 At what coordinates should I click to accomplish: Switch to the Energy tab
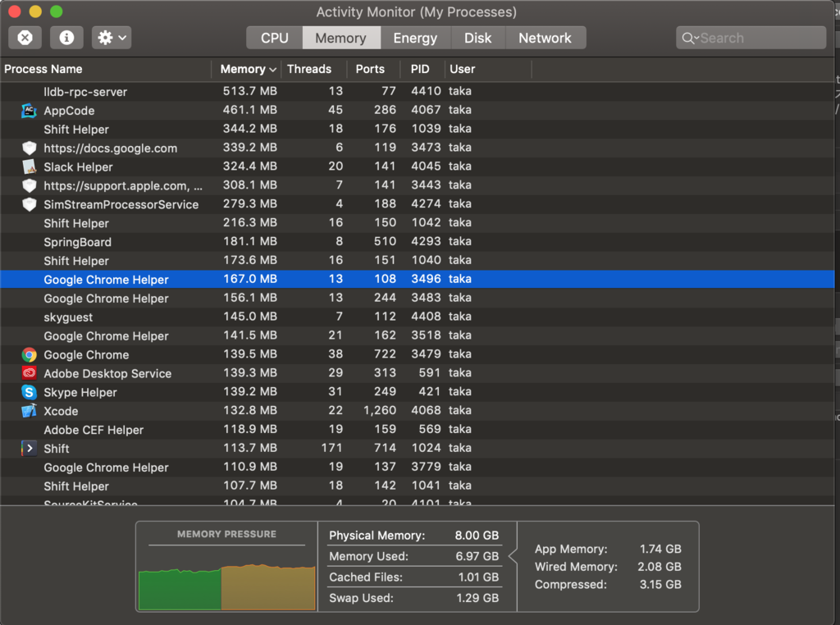pyautogui.click(x=415, y=38)
